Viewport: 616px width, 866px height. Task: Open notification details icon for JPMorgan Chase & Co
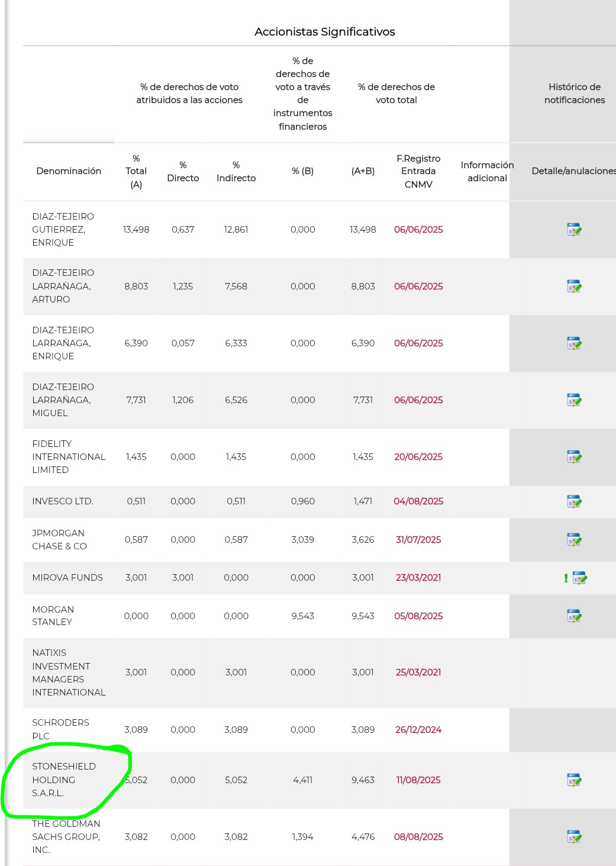point(574,540)
